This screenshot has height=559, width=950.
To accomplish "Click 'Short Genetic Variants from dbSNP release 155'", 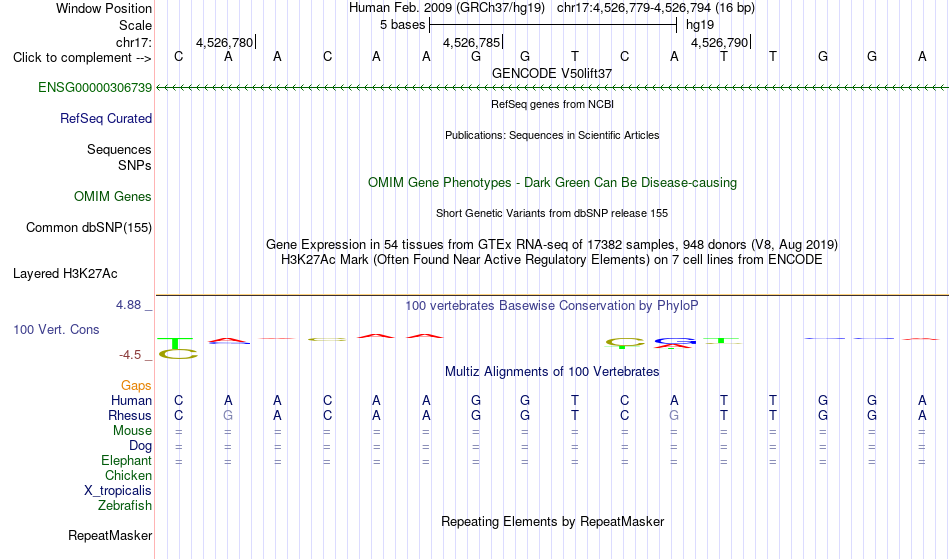I will pos(552,213).
